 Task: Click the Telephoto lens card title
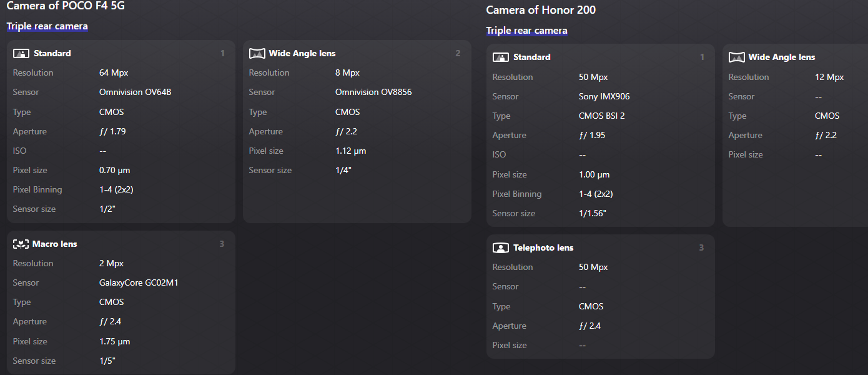pyautogui.click(x=543, y=248)
